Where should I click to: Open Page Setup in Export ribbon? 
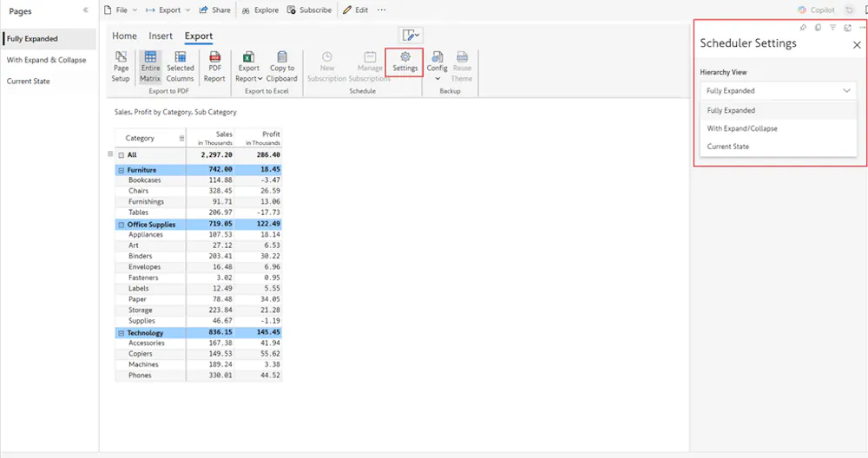121,67
